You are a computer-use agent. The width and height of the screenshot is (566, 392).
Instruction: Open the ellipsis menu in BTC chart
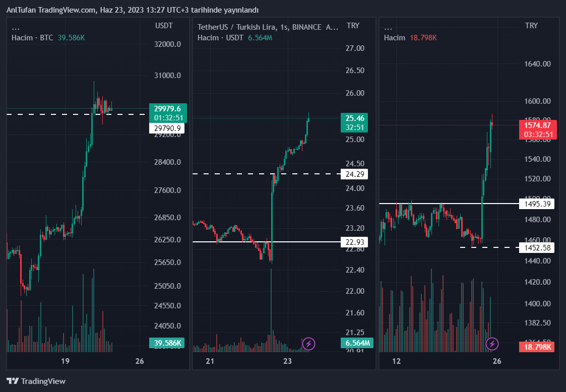16,27
